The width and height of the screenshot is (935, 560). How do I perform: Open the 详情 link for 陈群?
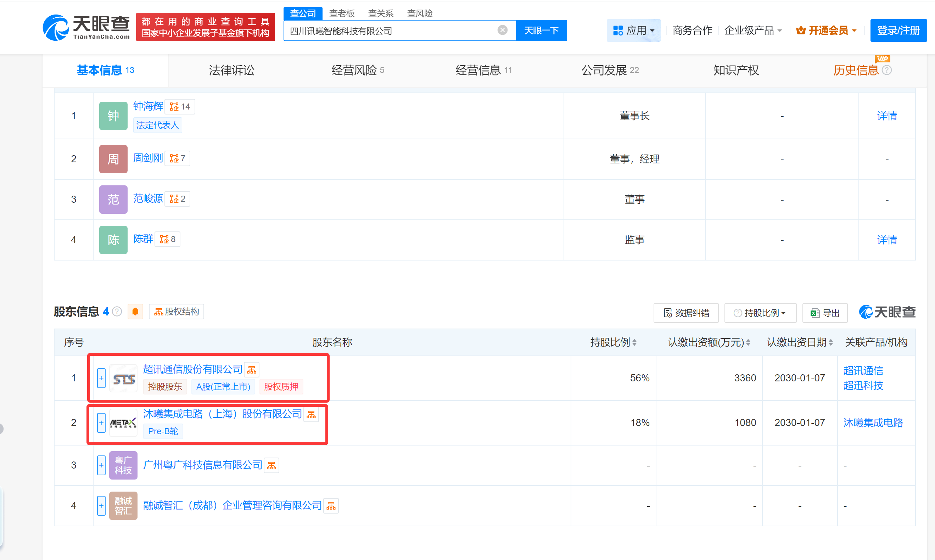tap(887, 240)
